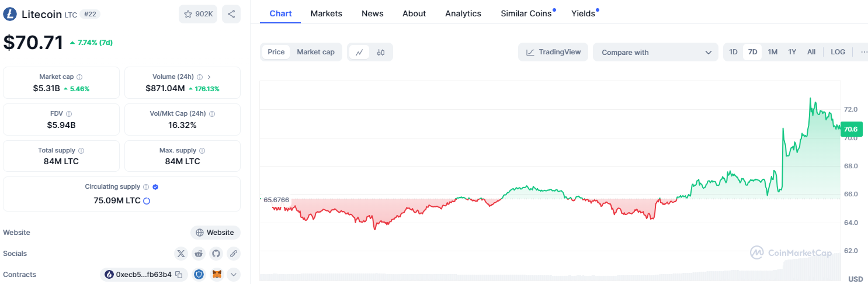Image resolution: width=868 pixels, height=284 pixels.
Task: Open the X (Twitter) social icon
Action: tap(181, 254)
